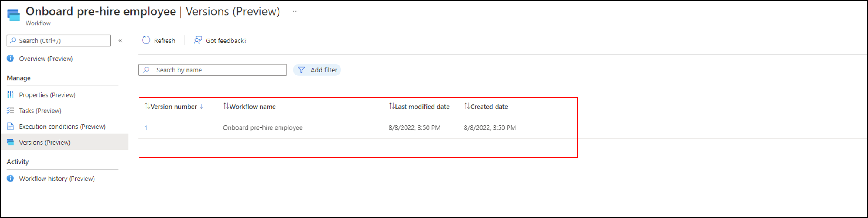Viewport: 868px width, 218px height.
Task: Sort by Workflow name column
Action: point(252,107)
